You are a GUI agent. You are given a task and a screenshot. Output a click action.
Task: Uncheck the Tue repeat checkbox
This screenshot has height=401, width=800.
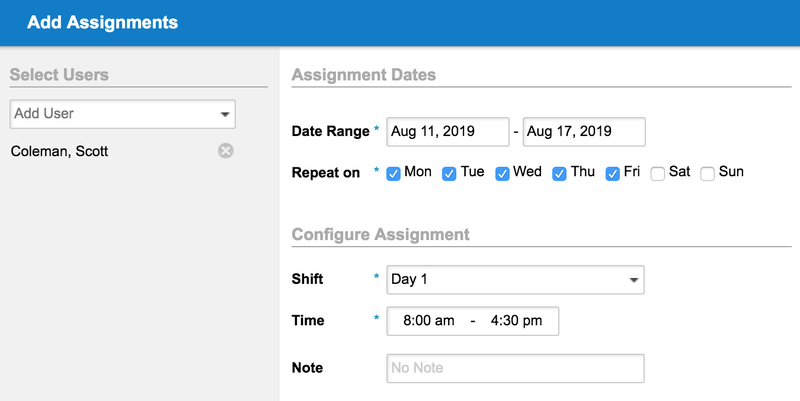448,174
